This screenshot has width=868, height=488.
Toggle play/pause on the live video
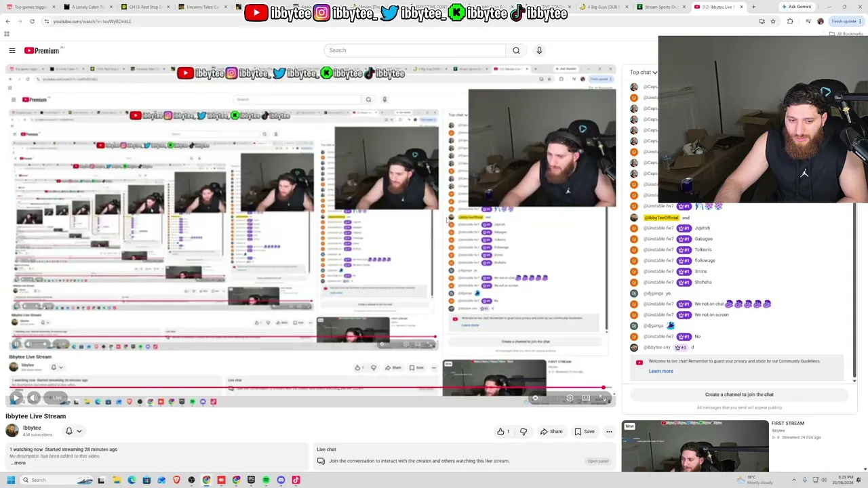click(x=16, y=398)
